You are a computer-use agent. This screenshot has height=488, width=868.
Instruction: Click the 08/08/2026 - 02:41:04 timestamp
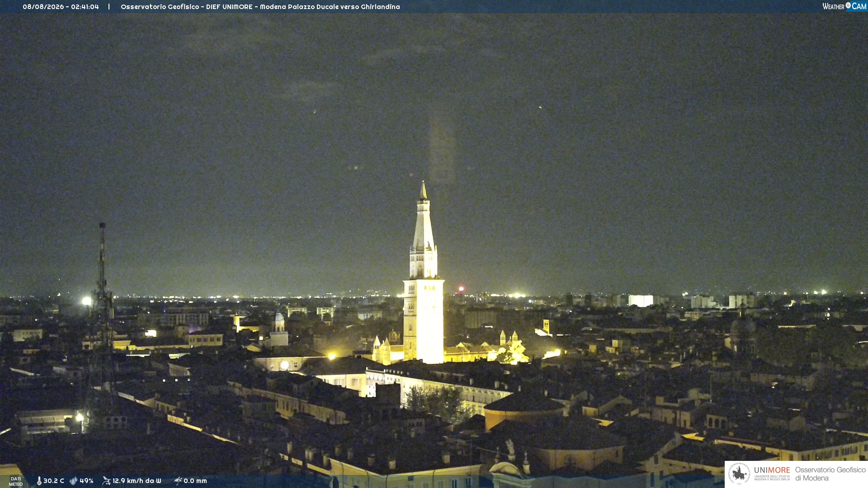(x=61, y=7)
